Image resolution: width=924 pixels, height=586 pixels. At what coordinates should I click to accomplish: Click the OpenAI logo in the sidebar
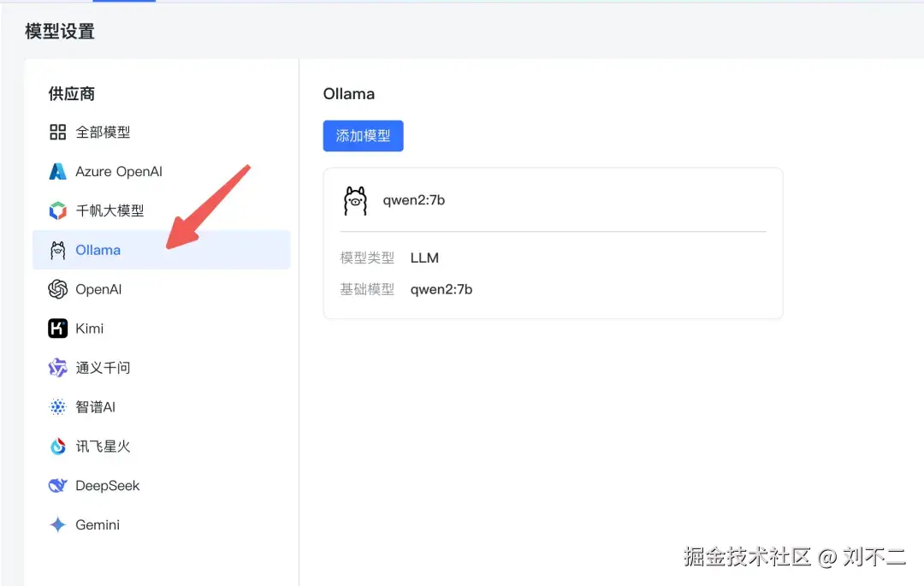[x=57, y=289]
